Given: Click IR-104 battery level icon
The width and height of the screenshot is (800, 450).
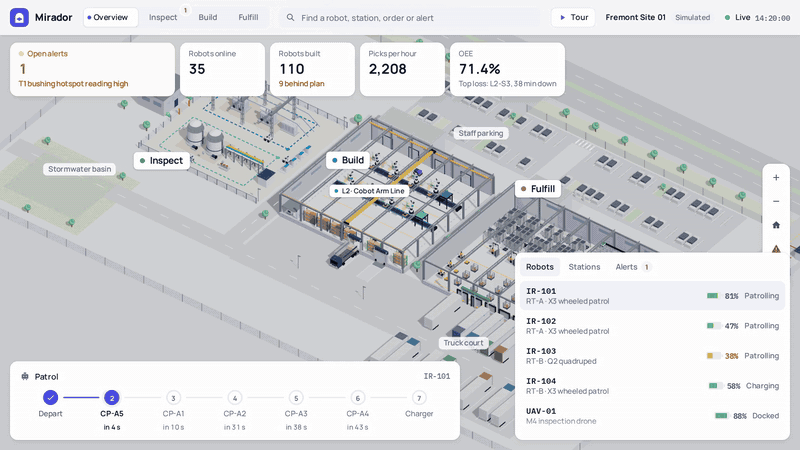Looking at the screenshot, I should tap(715, 386).
